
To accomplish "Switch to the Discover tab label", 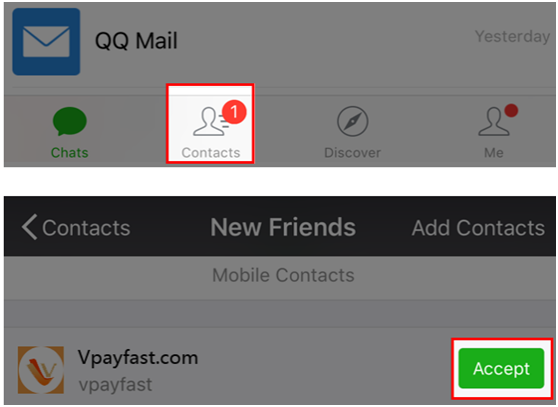I will point(352,153).
